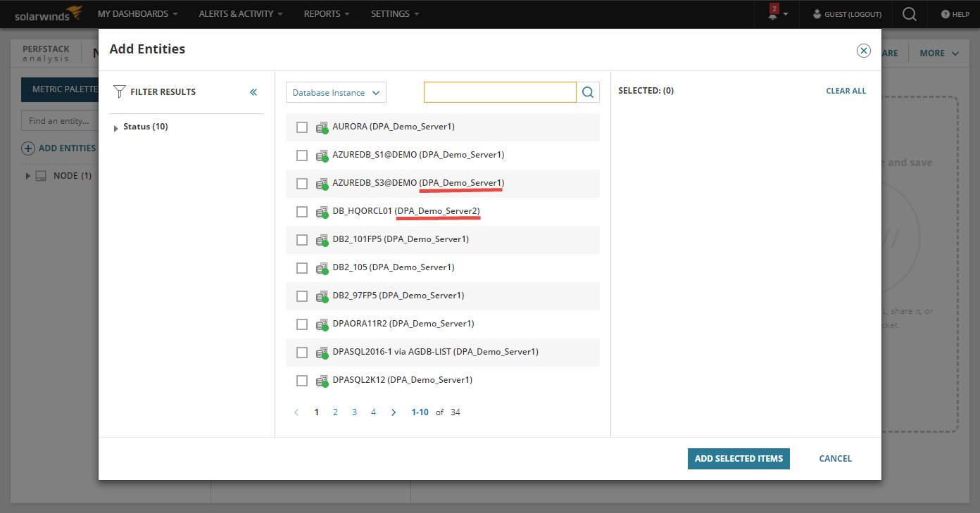This screenshot has width=980, height=513.
Task: Open HELP in the top bar
Action: 955,14
